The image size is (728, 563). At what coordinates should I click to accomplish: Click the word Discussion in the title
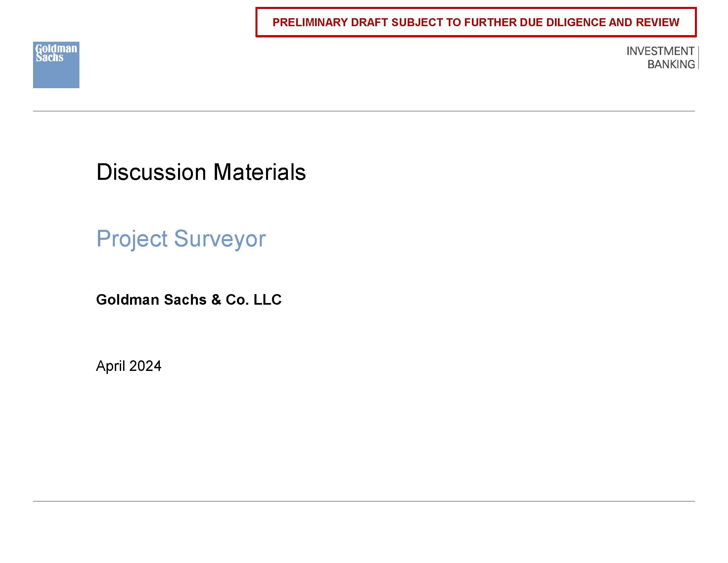coord(151,172)
